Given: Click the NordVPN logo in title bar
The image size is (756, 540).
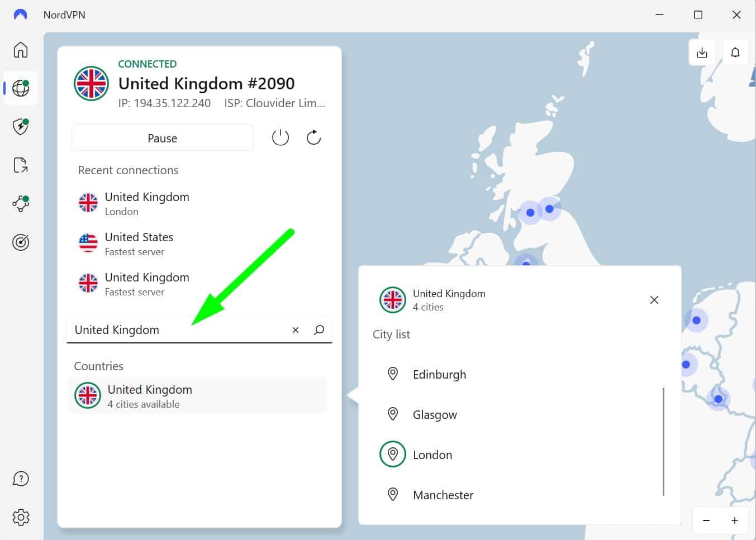Looking at the screenshot, I should 20,15.
